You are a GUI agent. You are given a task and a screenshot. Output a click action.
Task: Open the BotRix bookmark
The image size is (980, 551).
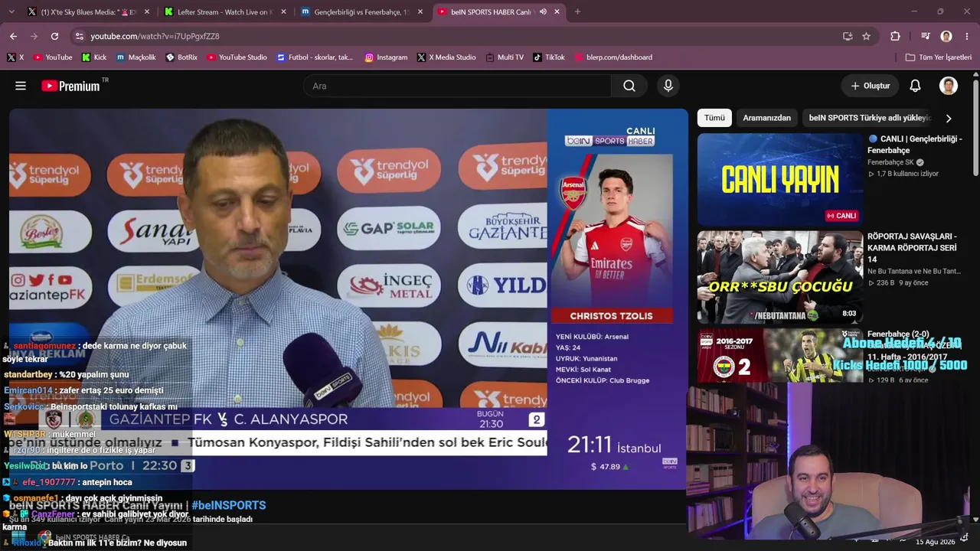(181, 57)
